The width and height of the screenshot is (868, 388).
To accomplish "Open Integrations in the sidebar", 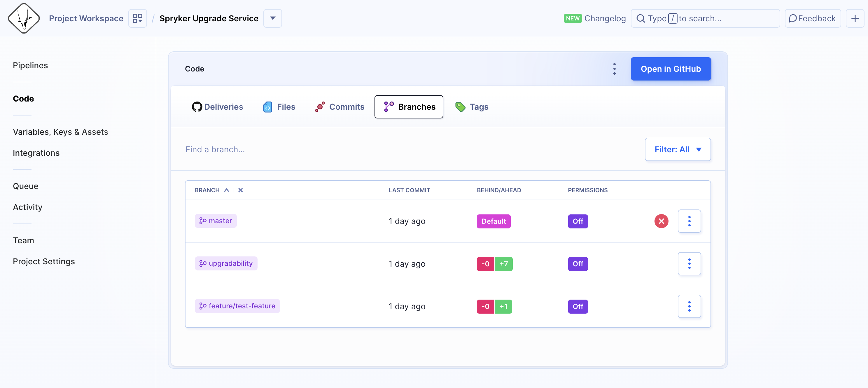I will 36,153.
